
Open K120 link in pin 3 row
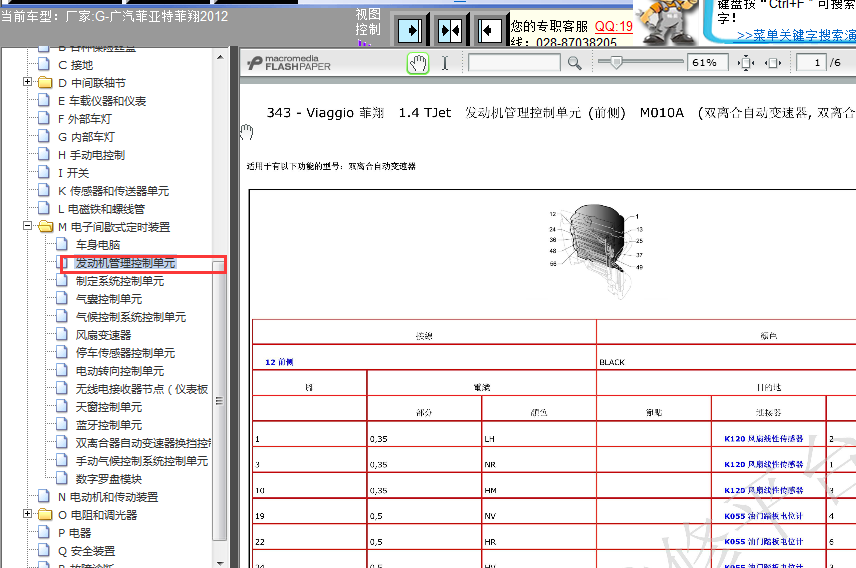click(763, 464)
